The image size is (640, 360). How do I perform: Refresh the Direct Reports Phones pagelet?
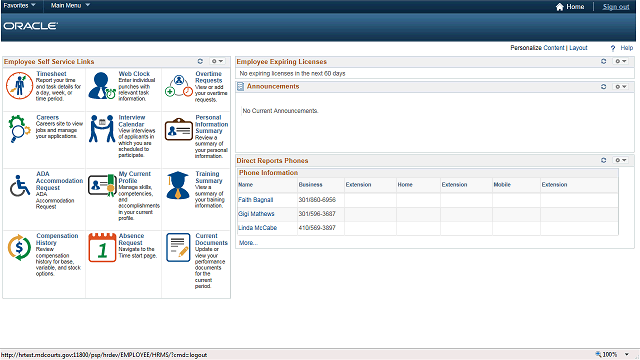[604, 160]
